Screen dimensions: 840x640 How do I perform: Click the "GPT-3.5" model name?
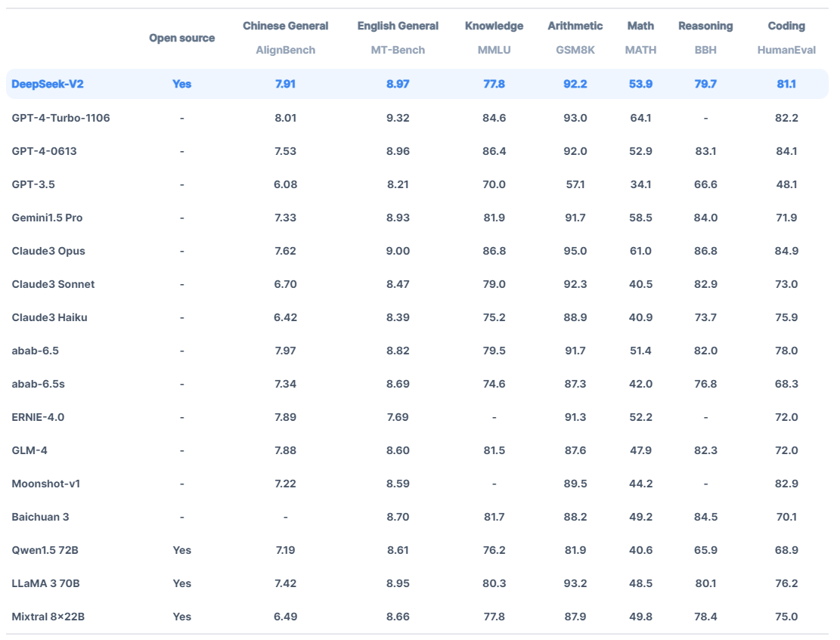[33, 184]
